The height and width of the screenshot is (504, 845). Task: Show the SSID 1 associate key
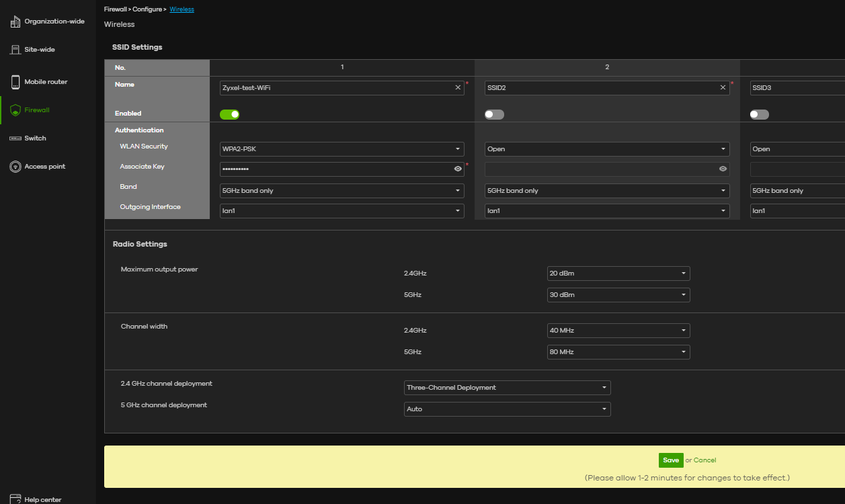click(x=458, y=169)
